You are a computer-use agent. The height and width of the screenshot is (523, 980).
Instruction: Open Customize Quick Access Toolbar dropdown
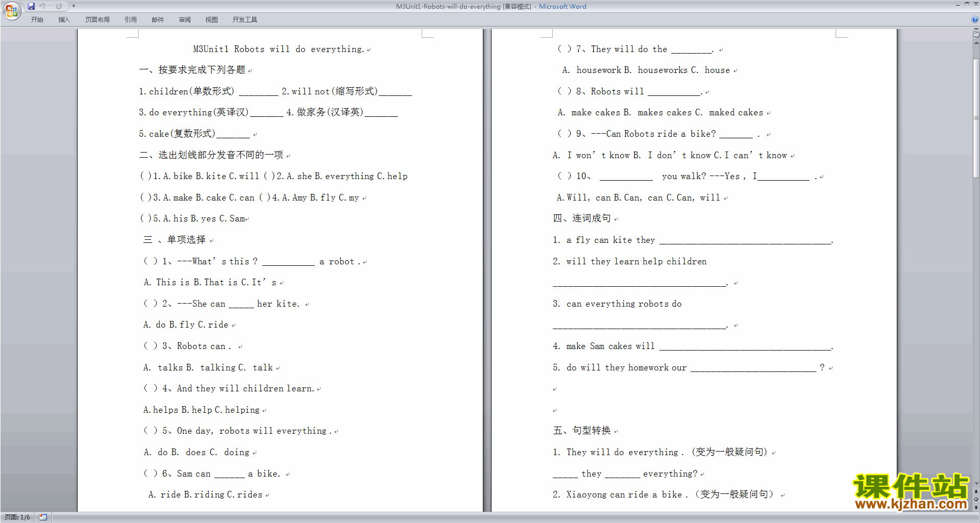[x=73, y=6]
